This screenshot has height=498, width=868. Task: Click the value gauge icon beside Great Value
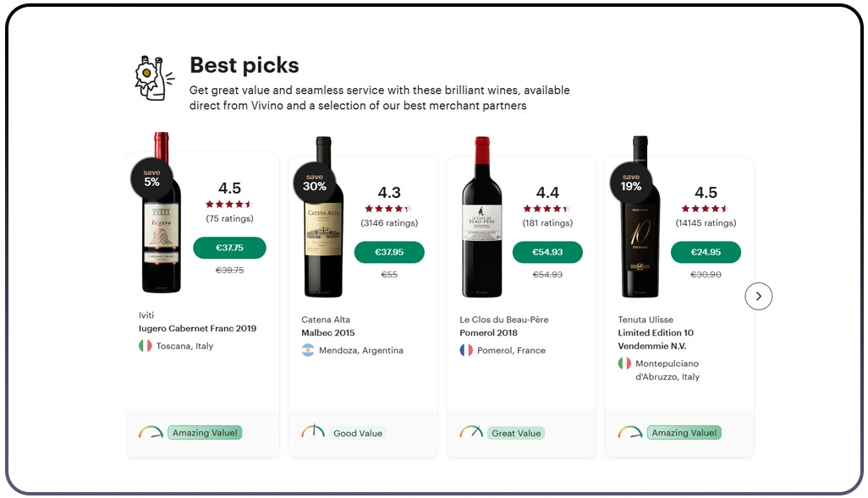tap(471, 432)
